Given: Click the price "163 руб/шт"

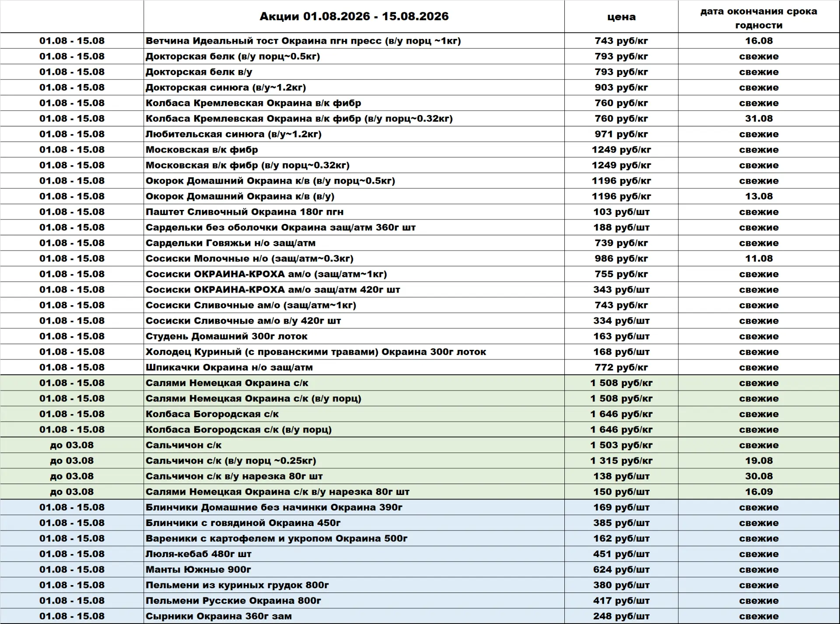Looking at the screenshot, I should (621, 336).
